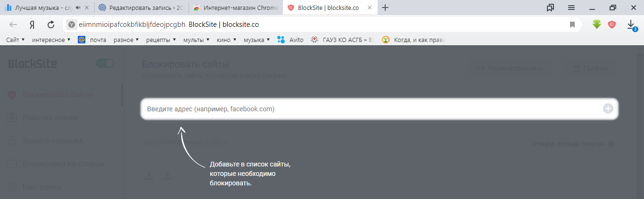
Task: Open the browser tab panel icon
Action: [x=550, y=8]
